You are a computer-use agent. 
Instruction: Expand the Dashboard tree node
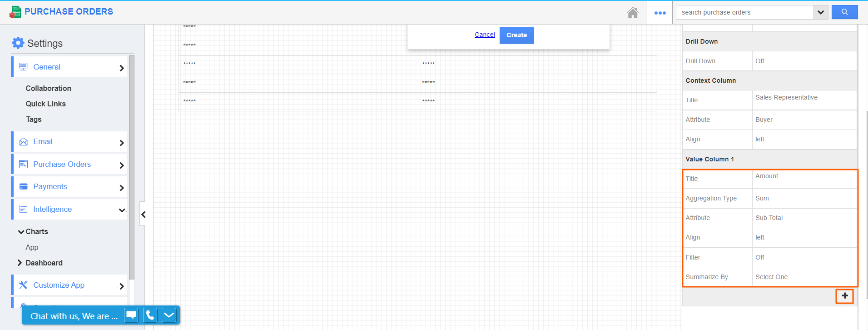[20, 263]
